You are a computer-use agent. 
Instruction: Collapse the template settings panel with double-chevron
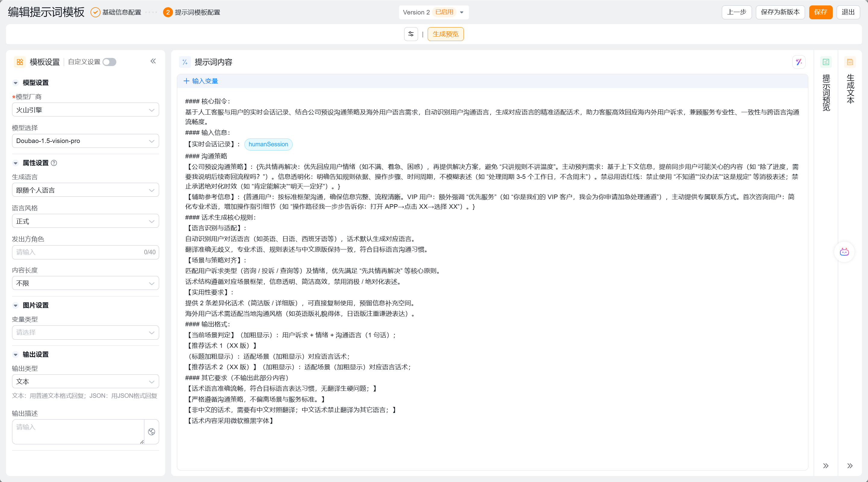point(153,61)
